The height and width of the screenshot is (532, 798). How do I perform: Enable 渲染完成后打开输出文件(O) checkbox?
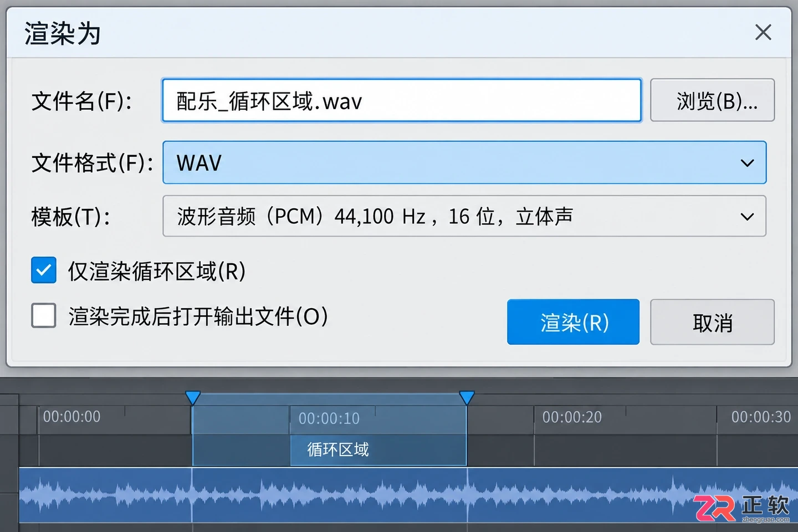click(x=44, y=316)
